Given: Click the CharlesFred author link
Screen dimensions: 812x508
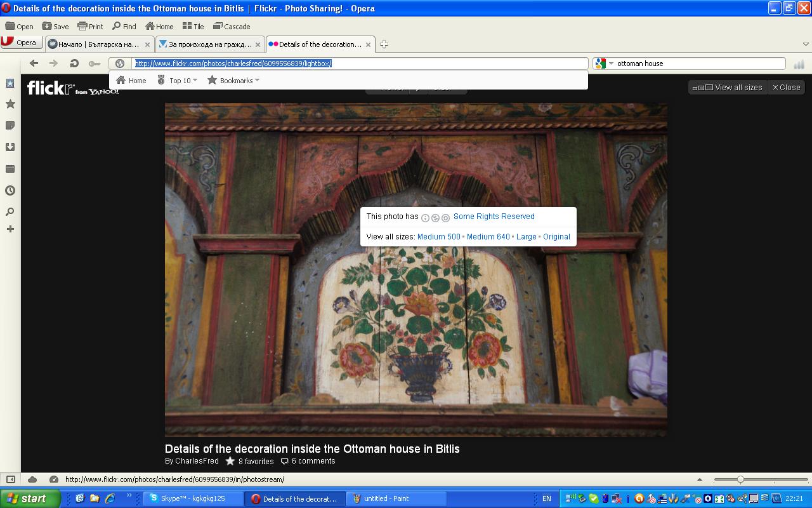Looking at the screenshot, I should coord(197,461).
